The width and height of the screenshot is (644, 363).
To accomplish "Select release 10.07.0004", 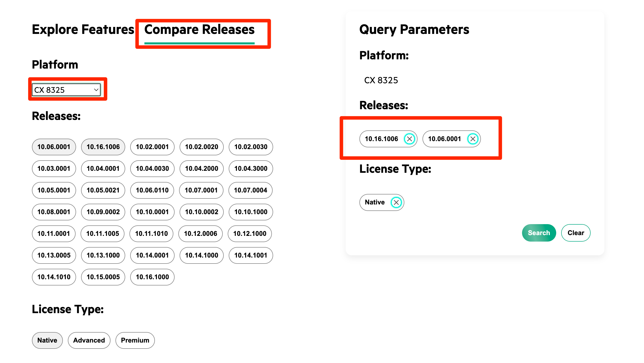I will coord(250,190).
